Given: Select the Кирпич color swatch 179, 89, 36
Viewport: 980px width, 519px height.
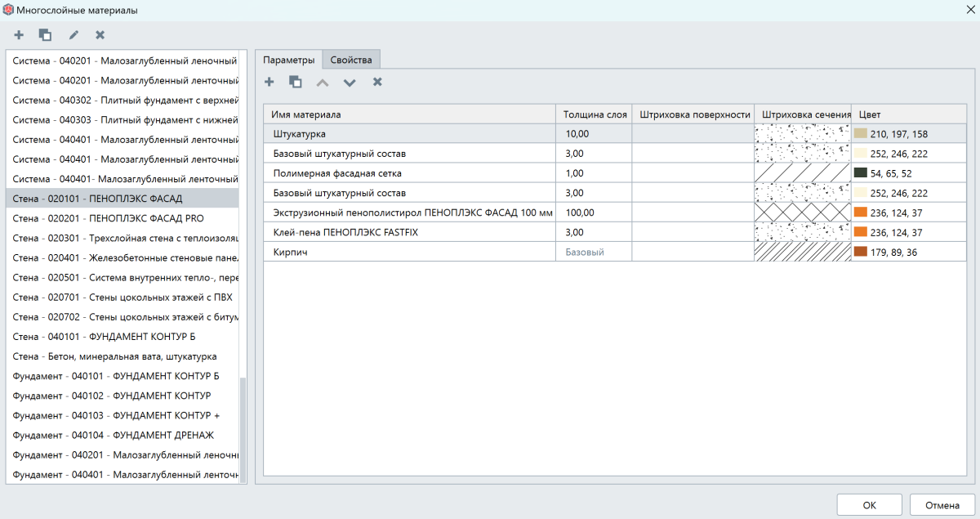Looking at the screenshot, I should pyautogui.click(x=859, y=252).
